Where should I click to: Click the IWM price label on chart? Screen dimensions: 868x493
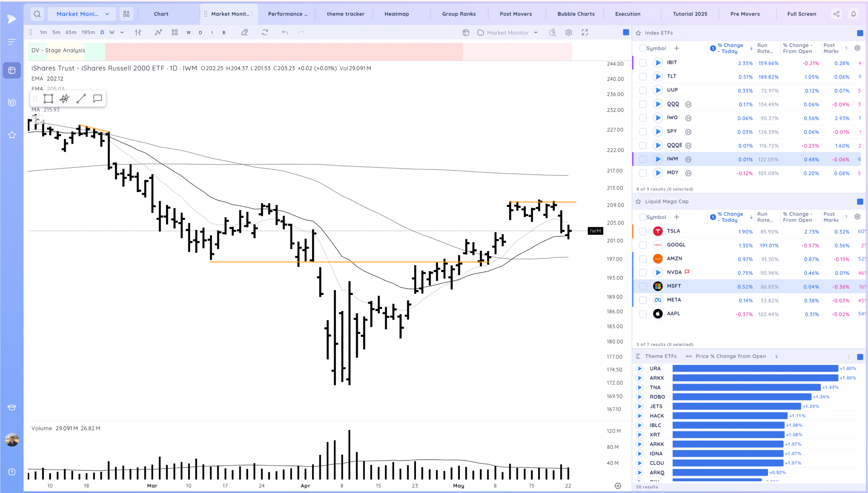(595, 231)
